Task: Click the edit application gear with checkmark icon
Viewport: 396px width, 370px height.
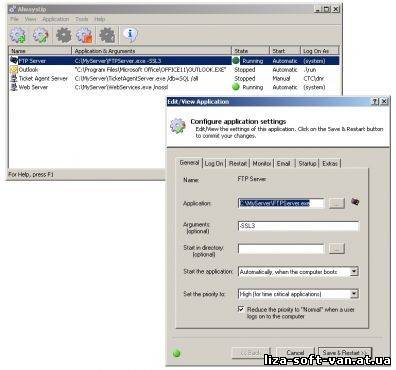Action: coord(40,35)
